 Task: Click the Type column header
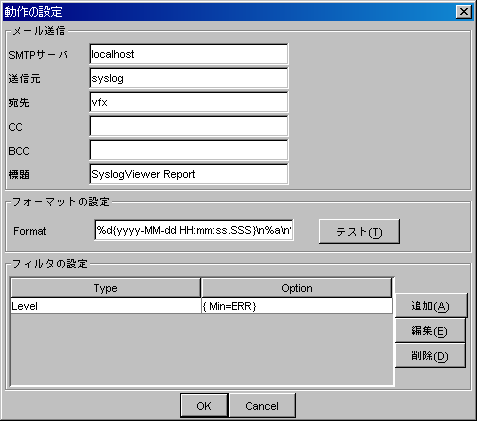point(105,288)
